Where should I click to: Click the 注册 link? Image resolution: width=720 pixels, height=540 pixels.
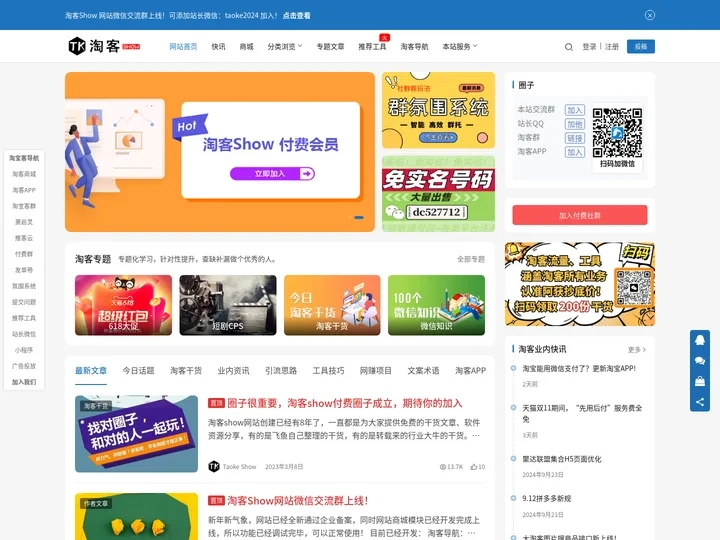(612, 46)
